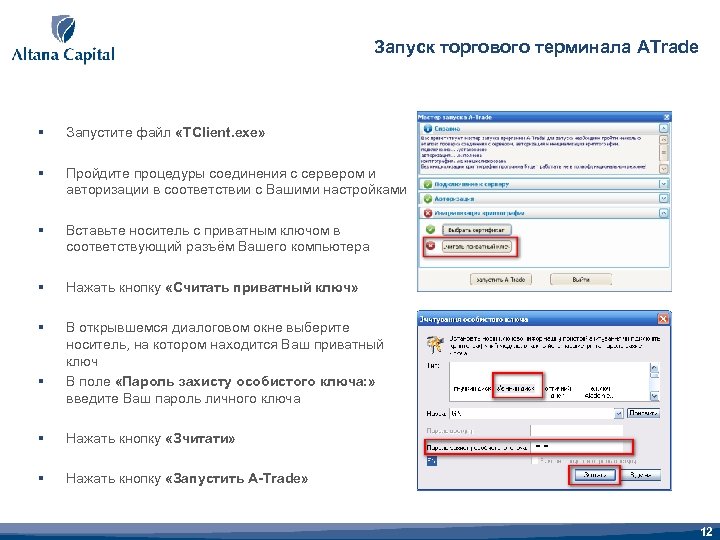Click the Считать приватный ключ wizard button

pyautogui.click(x=477, y=247)
